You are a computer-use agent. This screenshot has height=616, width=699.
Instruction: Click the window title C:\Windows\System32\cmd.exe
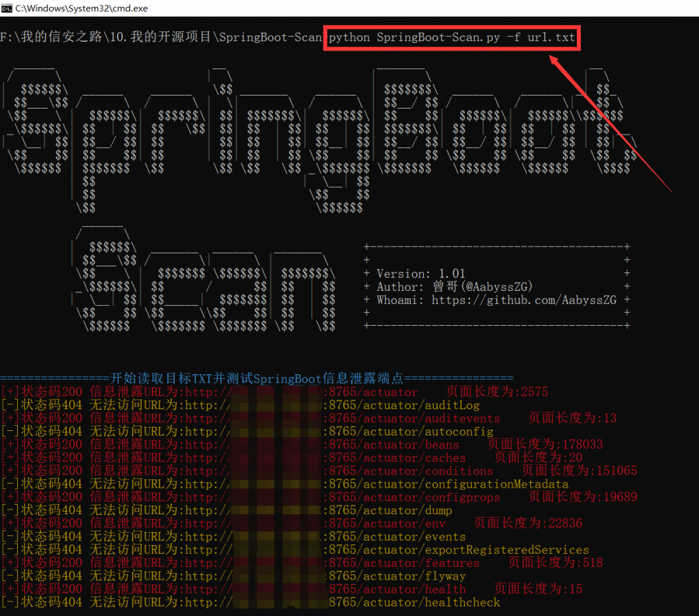click(82, 8)
